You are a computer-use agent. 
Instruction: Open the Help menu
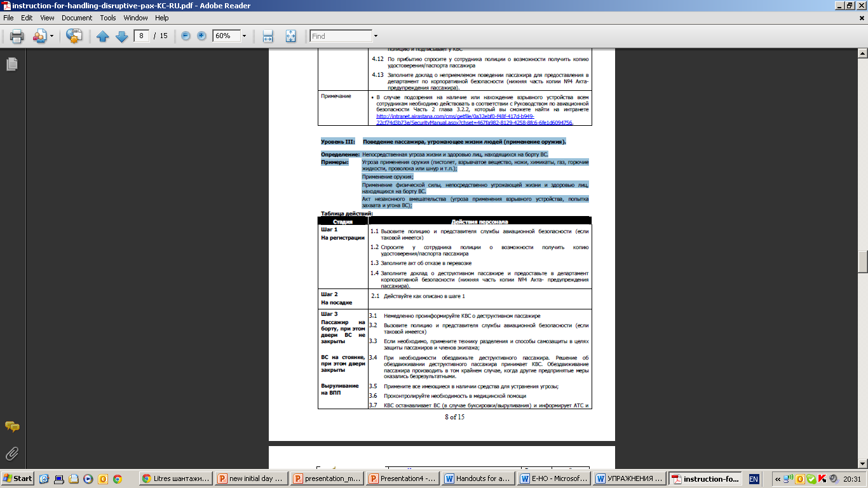click(162, 18)
